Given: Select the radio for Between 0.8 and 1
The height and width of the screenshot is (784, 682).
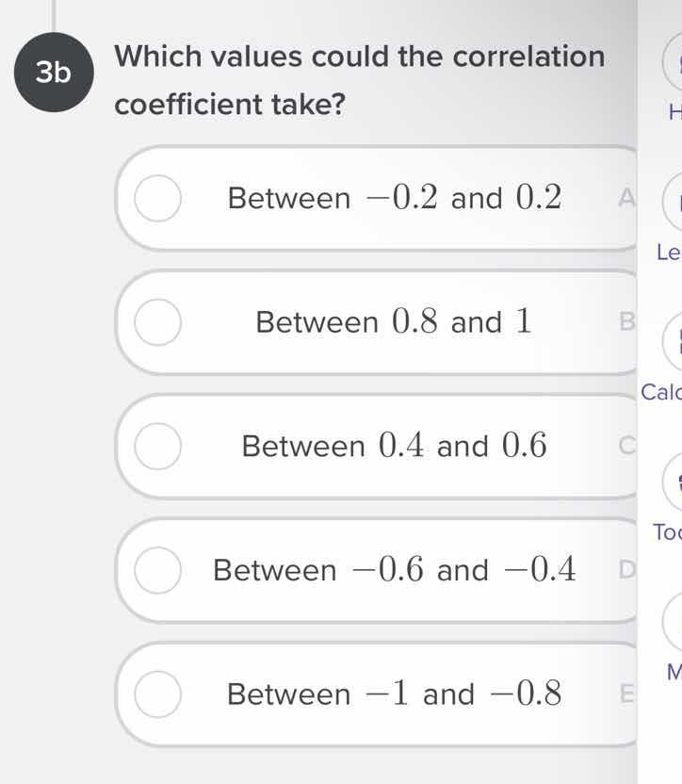Looking at the screenshot, I should pos(157,322).
